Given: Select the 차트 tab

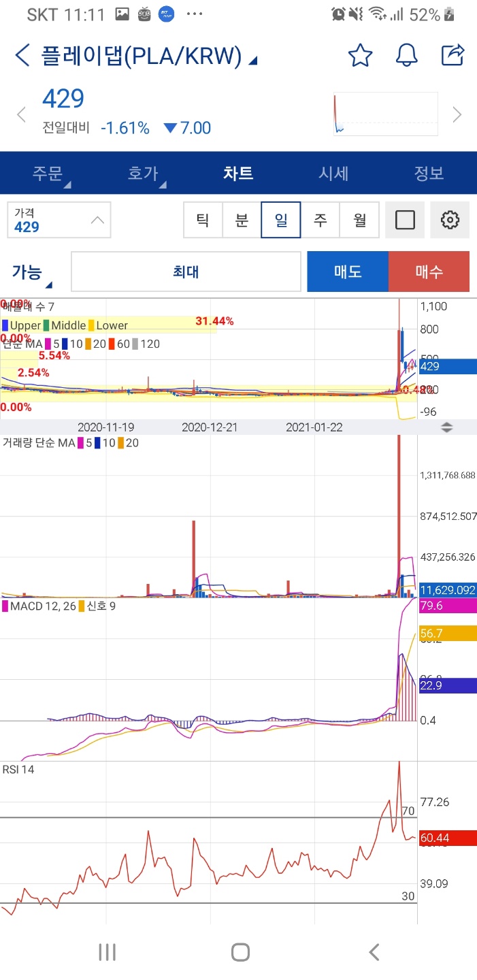Looking at the screenshot, I should [238, 173].
